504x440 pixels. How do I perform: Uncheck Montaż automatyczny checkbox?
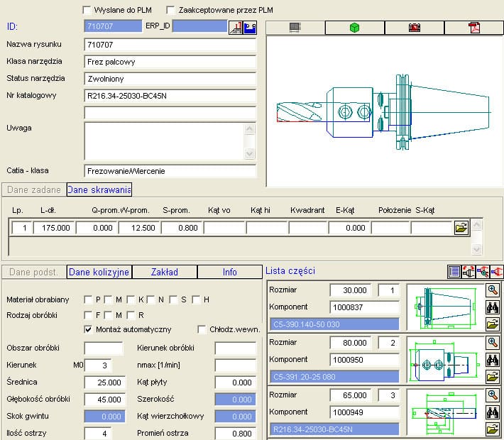[88, 329]
